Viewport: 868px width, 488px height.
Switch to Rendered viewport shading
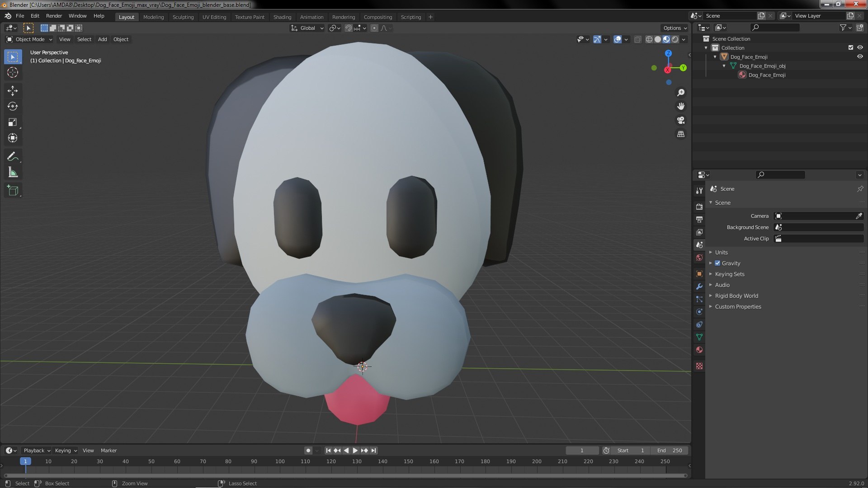[x=675, y=39]
